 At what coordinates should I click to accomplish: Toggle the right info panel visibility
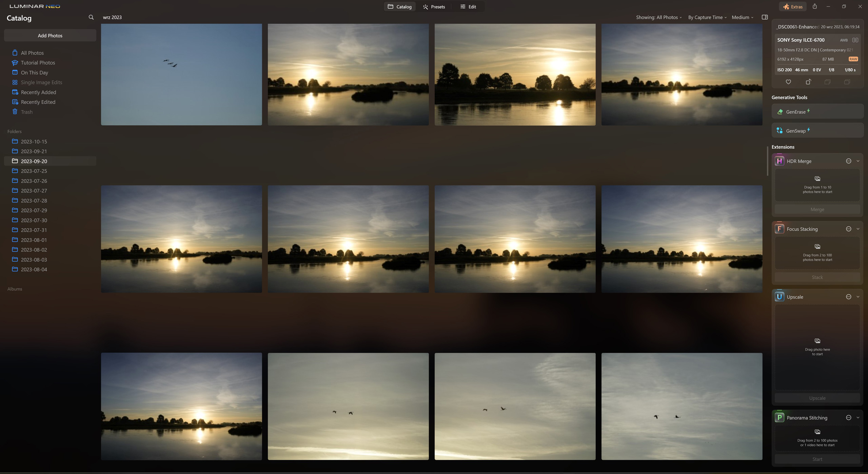tap(765, 17)
